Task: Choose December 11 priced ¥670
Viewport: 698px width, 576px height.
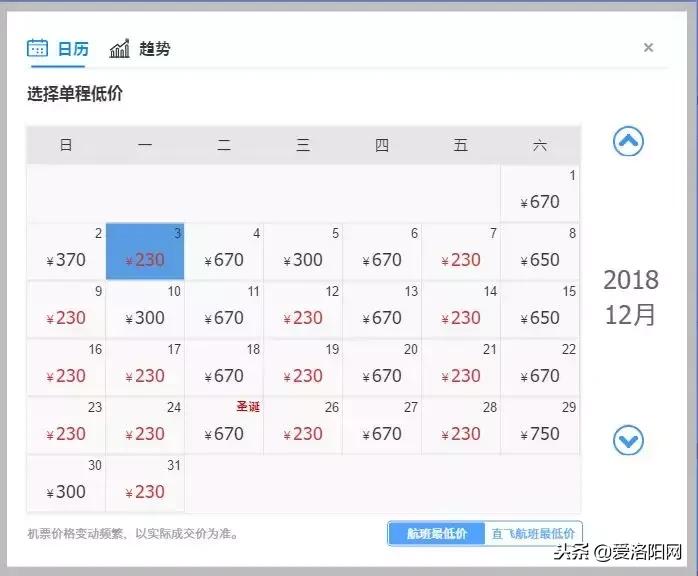Action: [x=224, y=309]
